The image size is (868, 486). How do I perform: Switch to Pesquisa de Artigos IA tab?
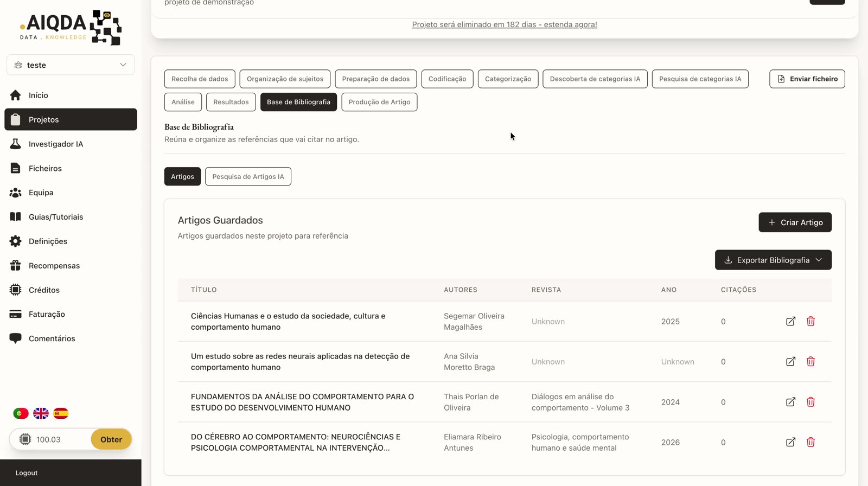click(x=248, y=176)
